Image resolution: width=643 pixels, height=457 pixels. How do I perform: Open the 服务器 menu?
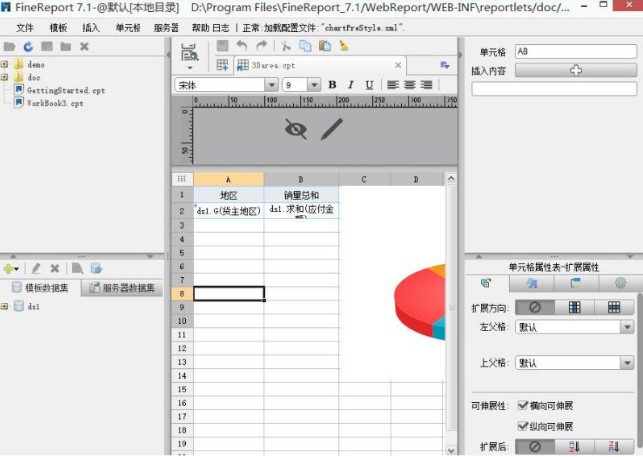[166, 28]
